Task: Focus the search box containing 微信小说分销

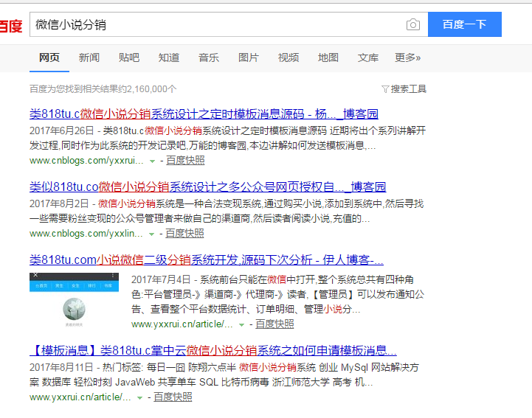Action: coord(229,24)
